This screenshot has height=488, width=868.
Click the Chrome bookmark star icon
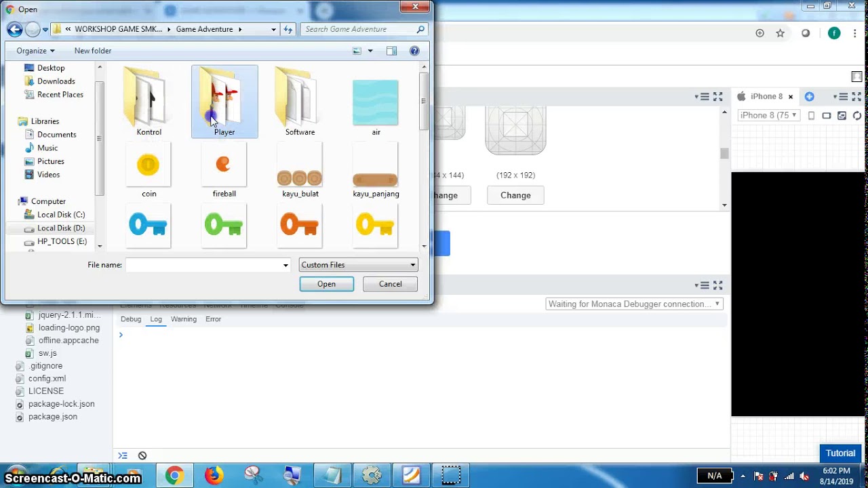(780, 33)
